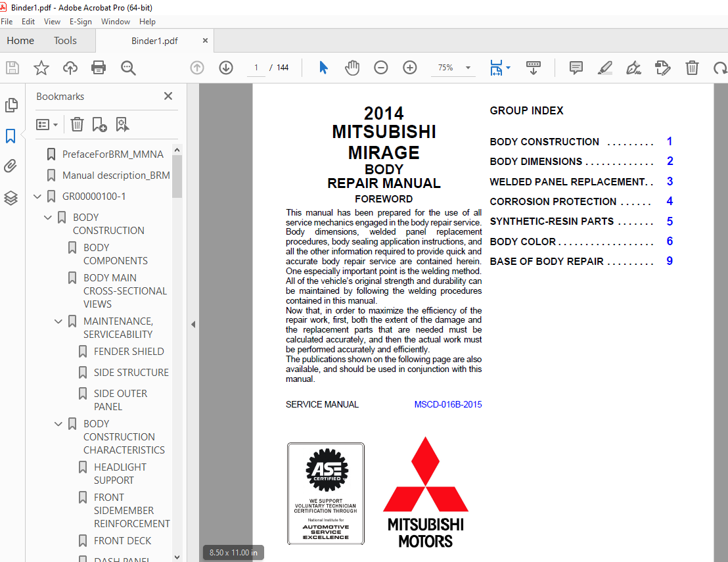728x562 pixels.
Task: Open the sign document pen tool
Action: tap(634, 68)
